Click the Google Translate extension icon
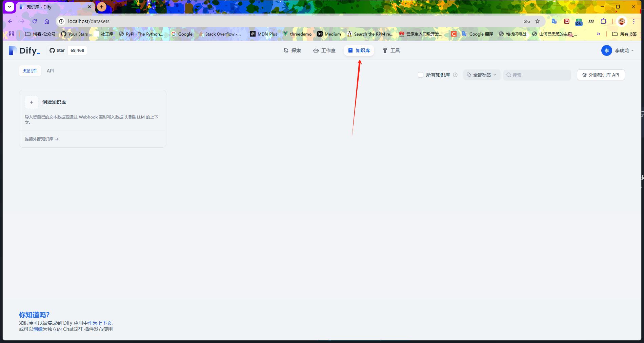Screen dimensions: 644x343 [554, 21]
